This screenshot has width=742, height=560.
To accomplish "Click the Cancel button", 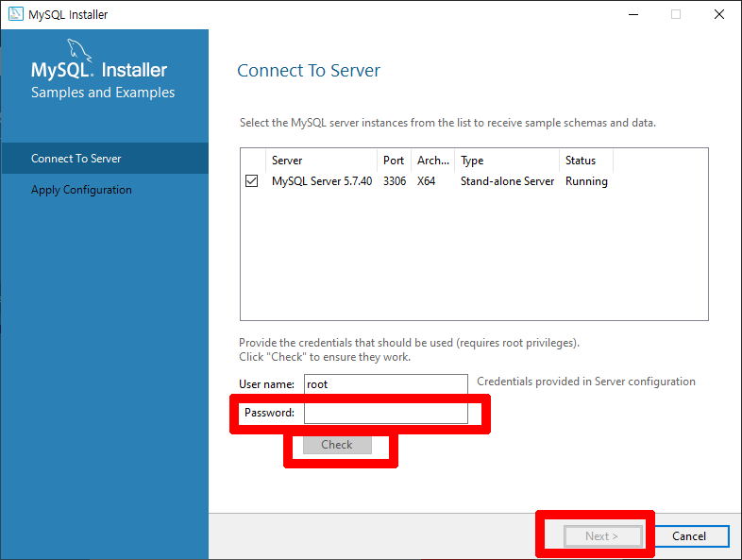I will [x=689, y=535].
